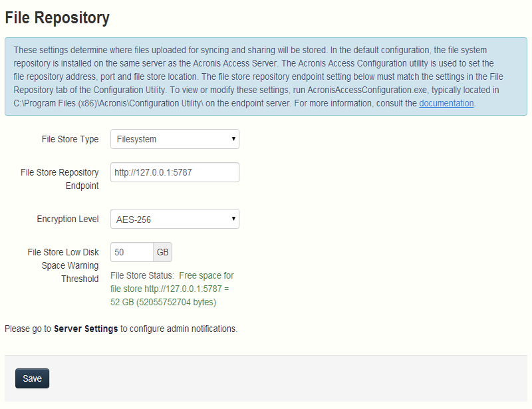Click the low disk space threshold value field
532x409 pixels.
[131, 252]
